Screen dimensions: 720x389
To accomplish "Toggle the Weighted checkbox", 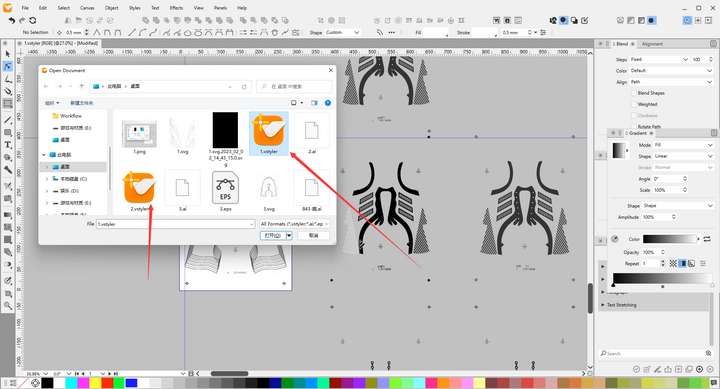I will pos(634,104).
